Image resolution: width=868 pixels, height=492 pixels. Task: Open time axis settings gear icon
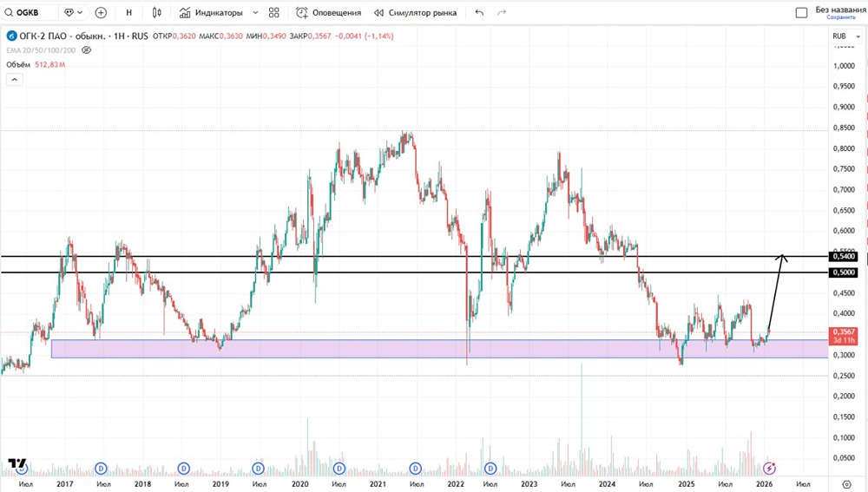pos(847,482)
